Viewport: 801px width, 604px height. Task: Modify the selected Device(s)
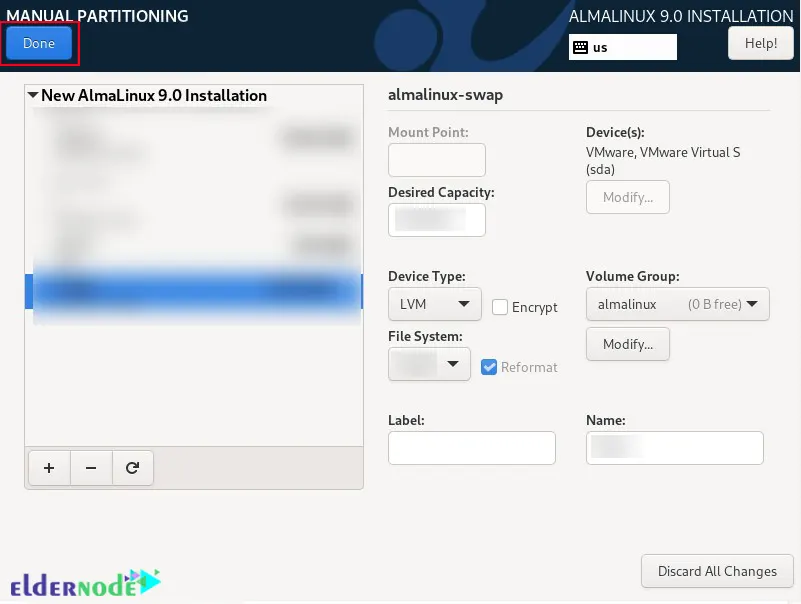tap(628, 197)
